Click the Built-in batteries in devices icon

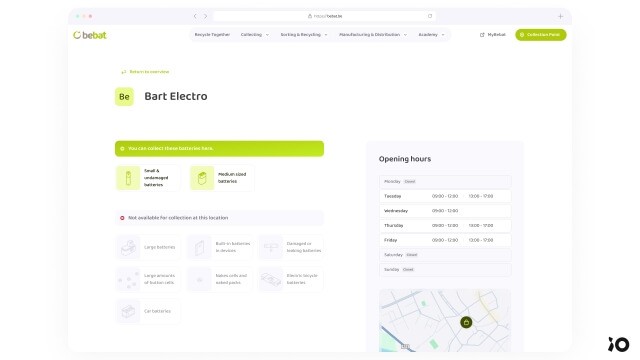pyautogui.click(x=199, y=247)
